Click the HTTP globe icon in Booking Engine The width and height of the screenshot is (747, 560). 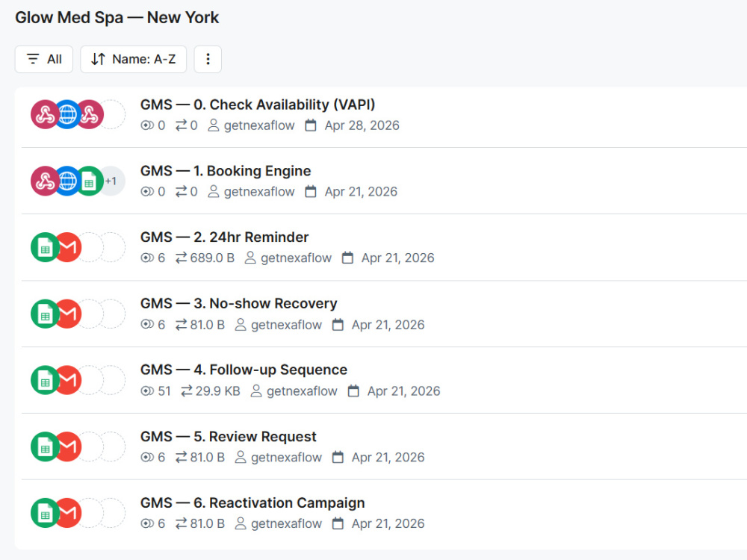(67, 181)
